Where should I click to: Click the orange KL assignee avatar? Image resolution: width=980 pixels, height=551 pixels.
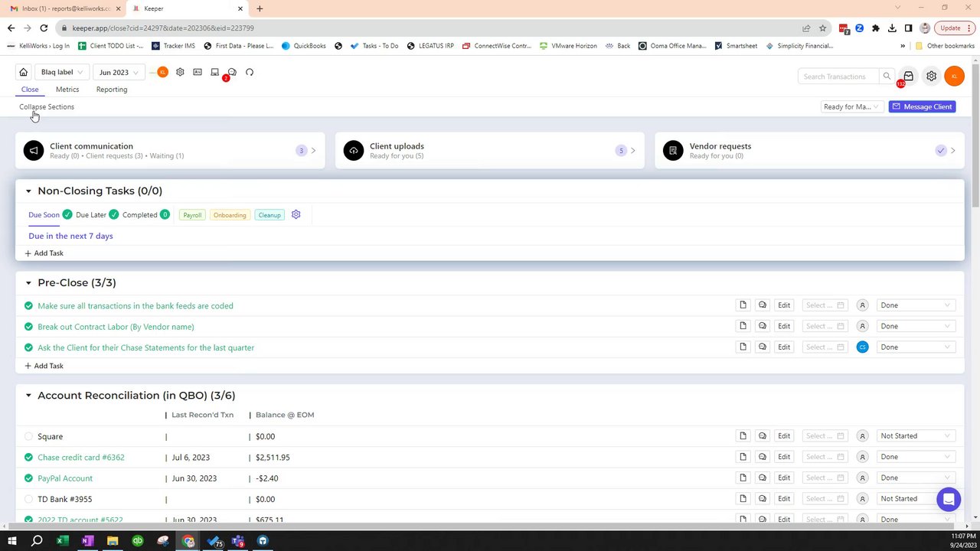tap(162, 72)
